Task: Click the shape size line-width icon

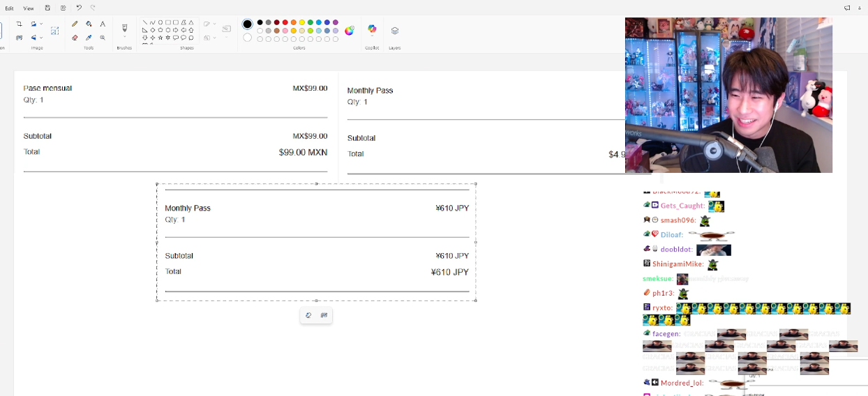Action: (227, 29)
